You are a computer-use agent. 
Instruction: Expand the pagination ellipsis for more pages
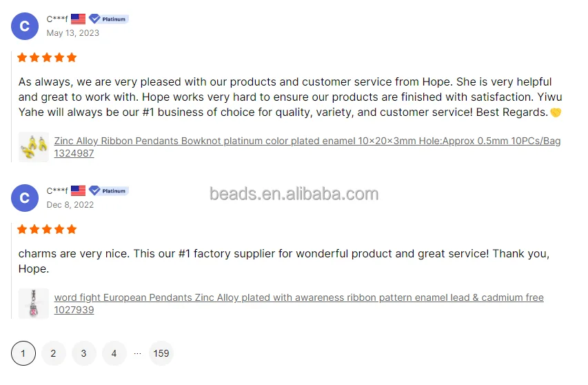coord(137,353)
